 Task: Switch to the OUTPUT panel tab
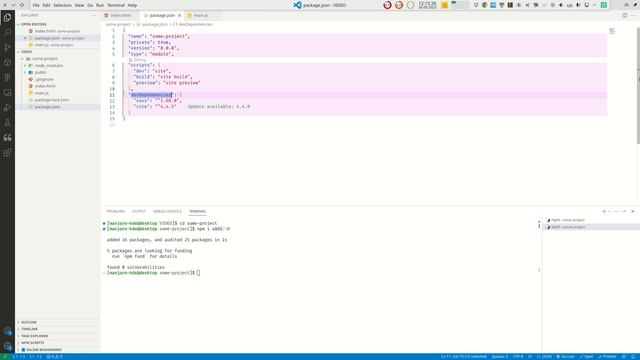(139, 211)
